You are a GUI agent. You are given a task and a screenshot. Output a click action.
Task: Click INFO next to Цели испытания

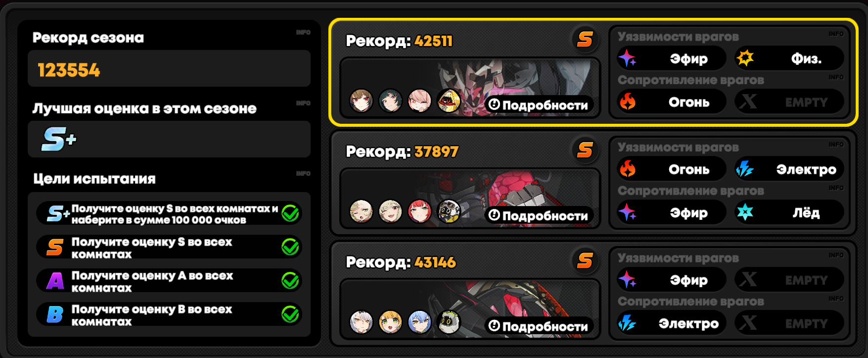click(x=303, y=173)
